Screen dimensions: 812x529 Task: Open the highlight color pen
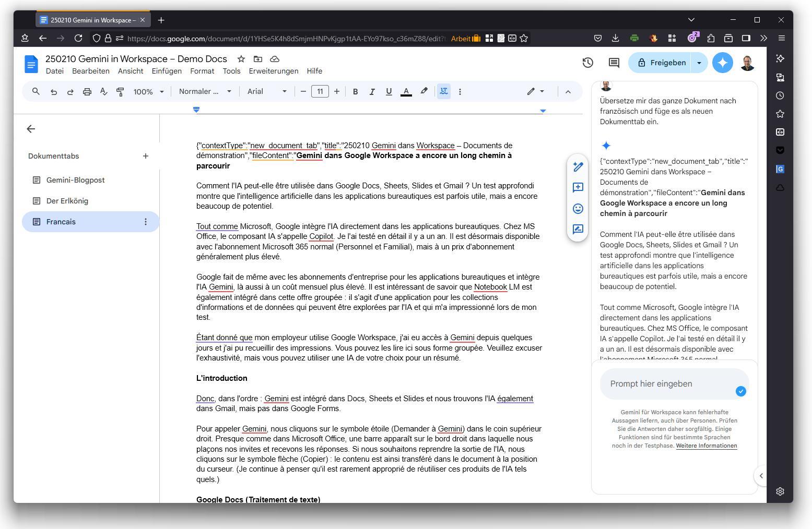[423, 91]
